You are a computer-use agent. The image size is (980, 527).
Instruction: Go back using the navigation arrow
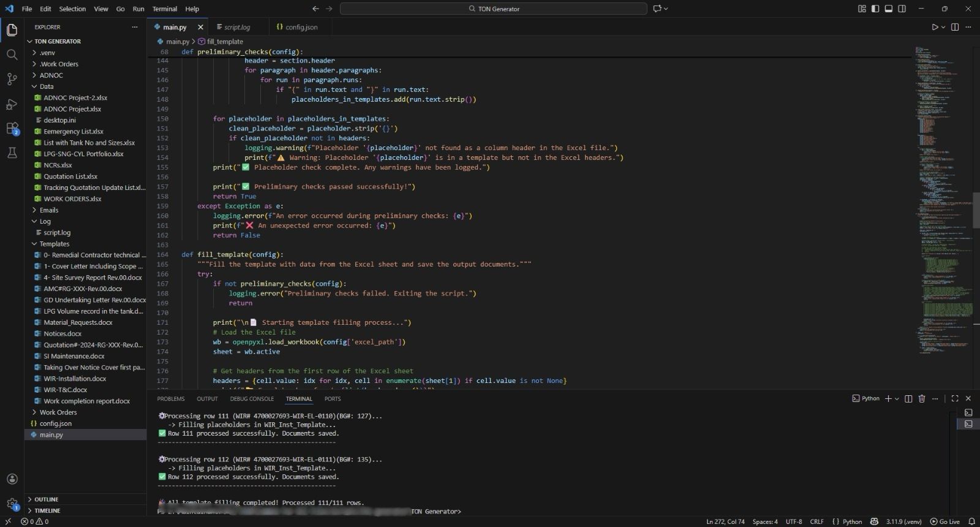tap(315, 9)
